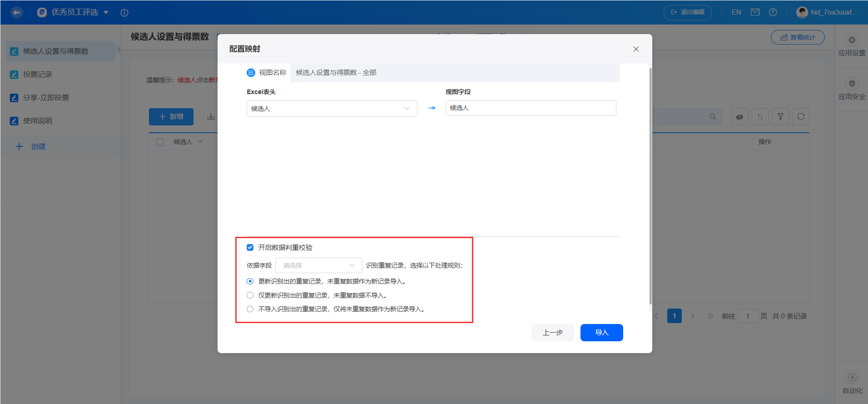This screenshot has width=868, height=404.
Task: Click the 操作 column header
Action: [765, 142]
